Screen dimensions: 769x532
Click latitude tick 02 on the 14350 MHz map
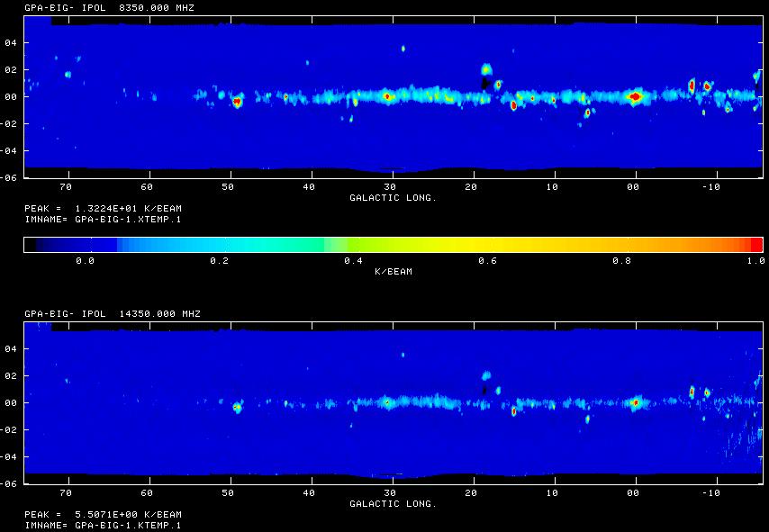(x=11, y=375)
